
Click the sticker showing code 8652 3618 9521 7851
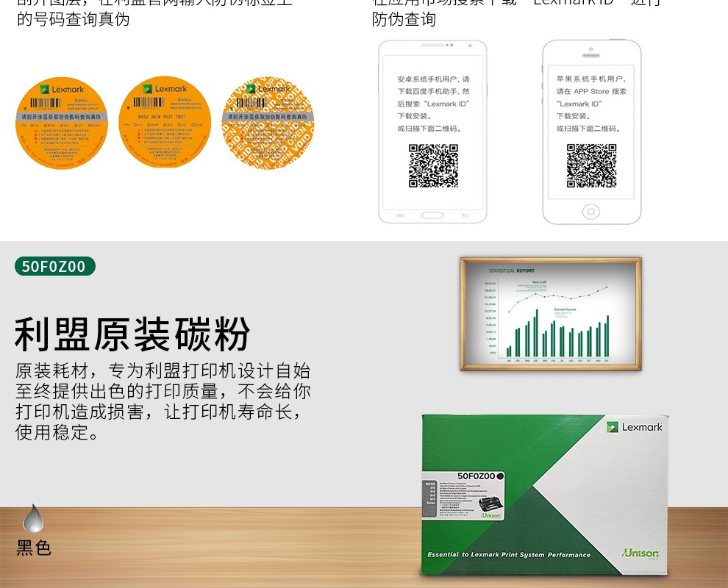coord(165,123)
